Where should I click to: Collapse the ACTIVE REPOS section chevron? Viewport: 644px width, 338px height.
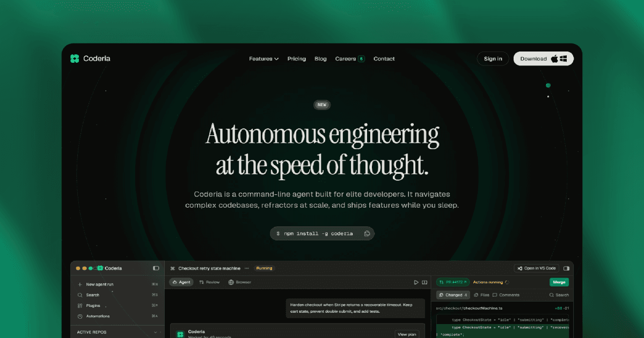coord(156,332)
